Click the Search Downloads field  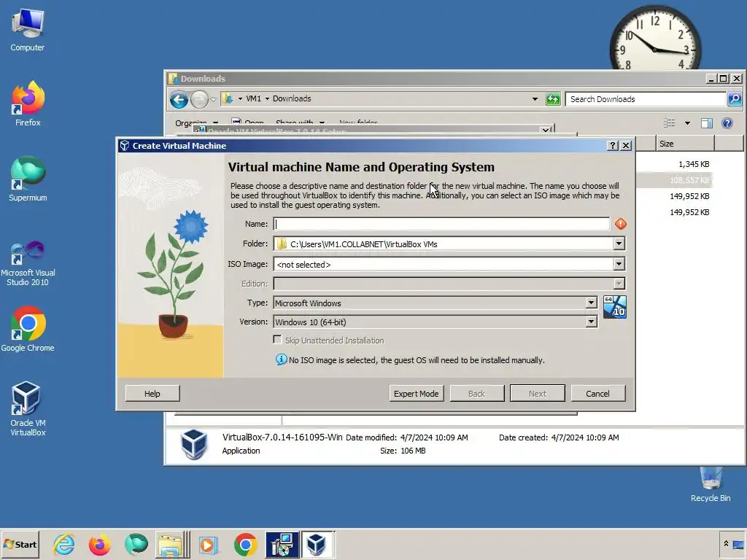[646, 99]
